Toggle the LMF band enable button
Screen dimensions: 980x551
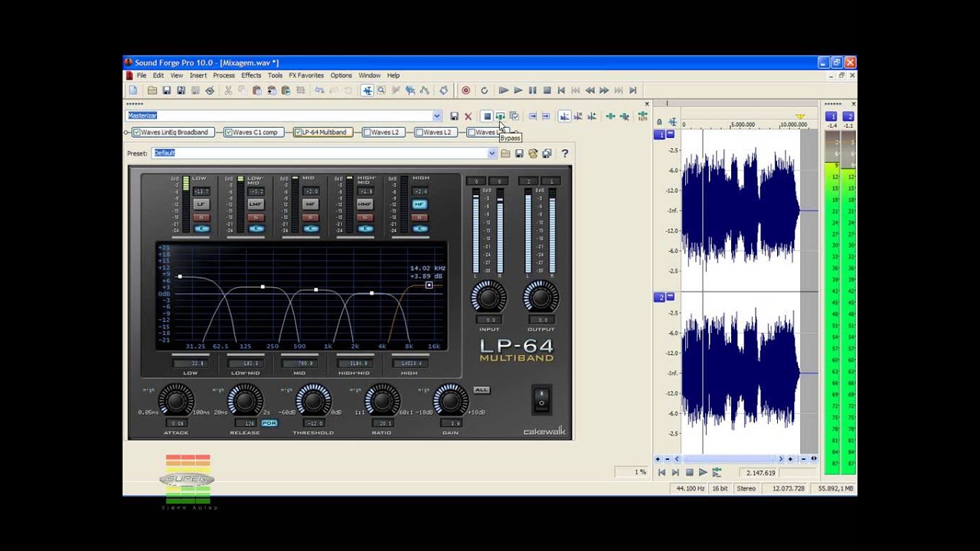pos(256,204)
